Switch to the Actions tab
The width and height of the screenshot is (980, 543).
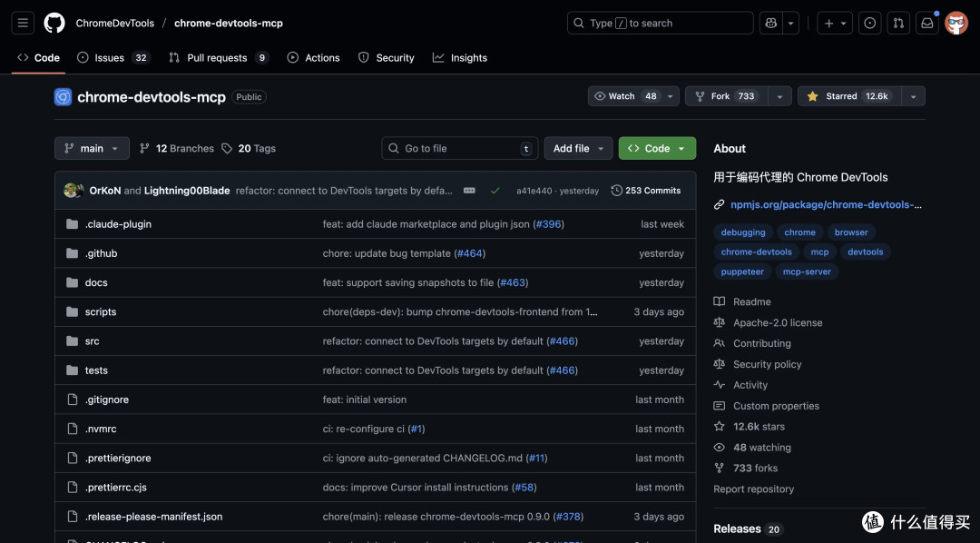tap(313, 57)
